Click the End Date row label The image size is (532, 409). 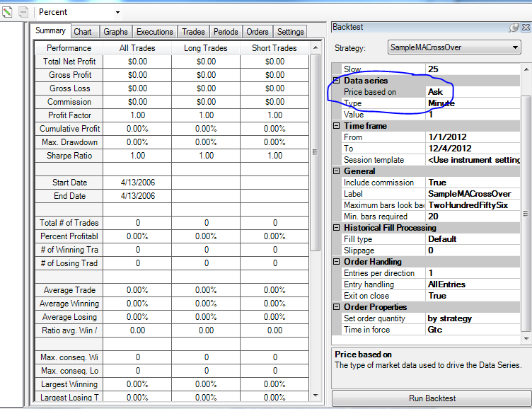coord(69,196)
